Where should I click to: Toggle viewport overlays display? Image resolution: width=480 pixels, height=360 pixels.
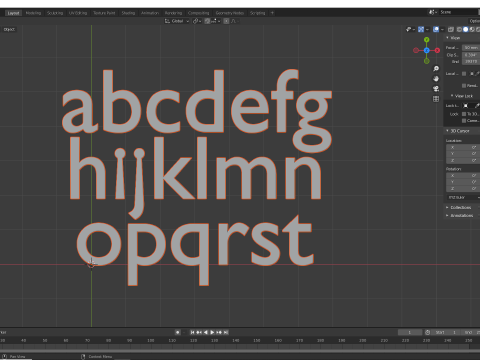[436, 30]
